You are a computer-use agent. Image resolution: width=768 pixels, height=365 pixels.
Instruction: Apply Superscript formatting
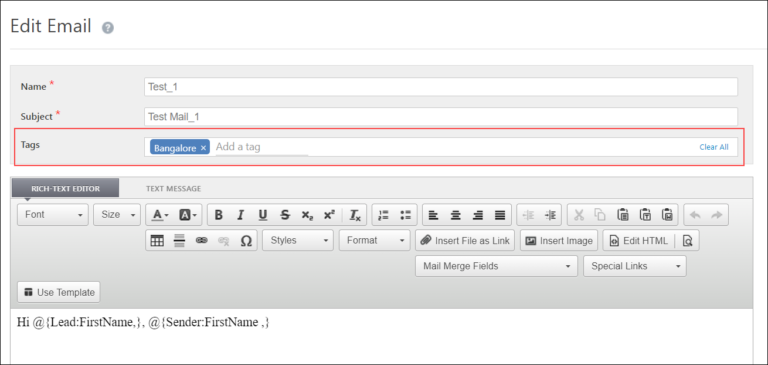(x=329, y=215)
